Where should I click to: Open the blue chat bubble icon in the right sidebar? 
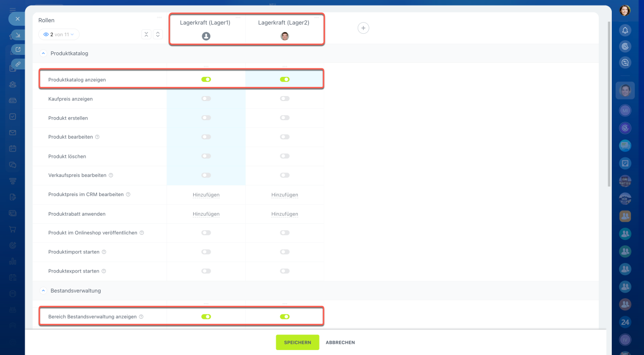click(x=625, y=145)
